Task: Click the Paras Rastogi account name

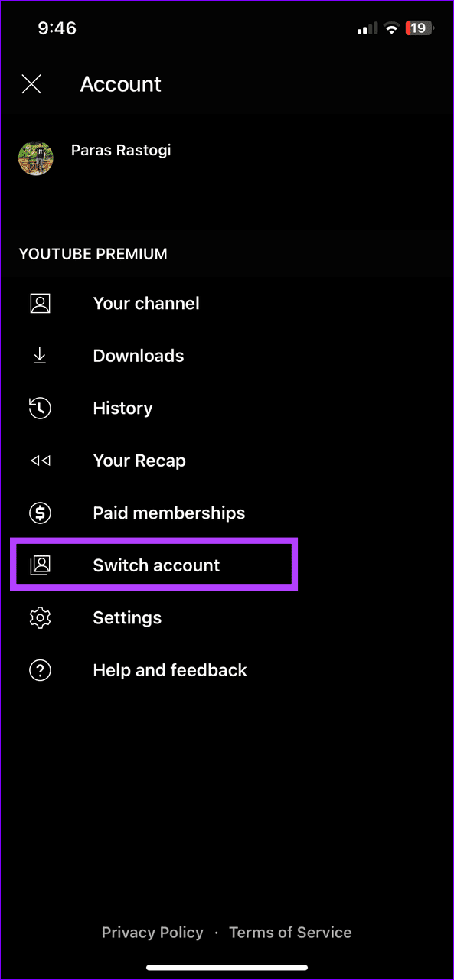Action: (x=120, y=150)
